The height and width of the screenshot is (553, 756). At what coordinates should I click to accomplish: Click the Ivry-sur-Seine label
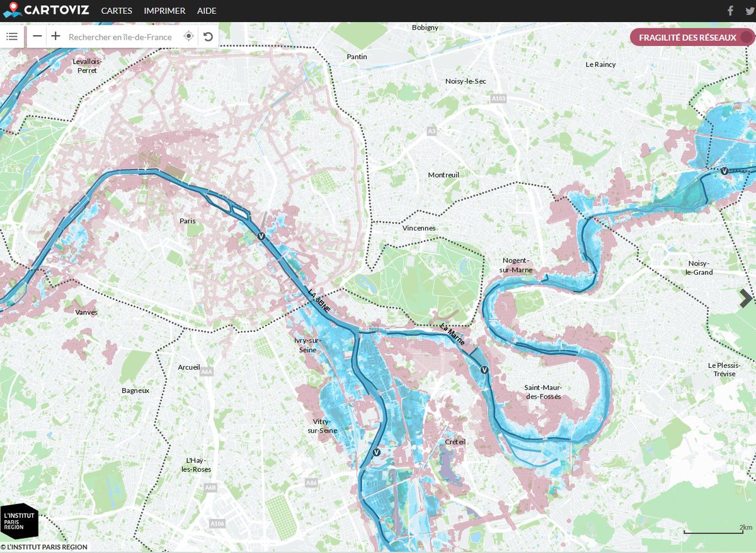(x=307, y=345)
